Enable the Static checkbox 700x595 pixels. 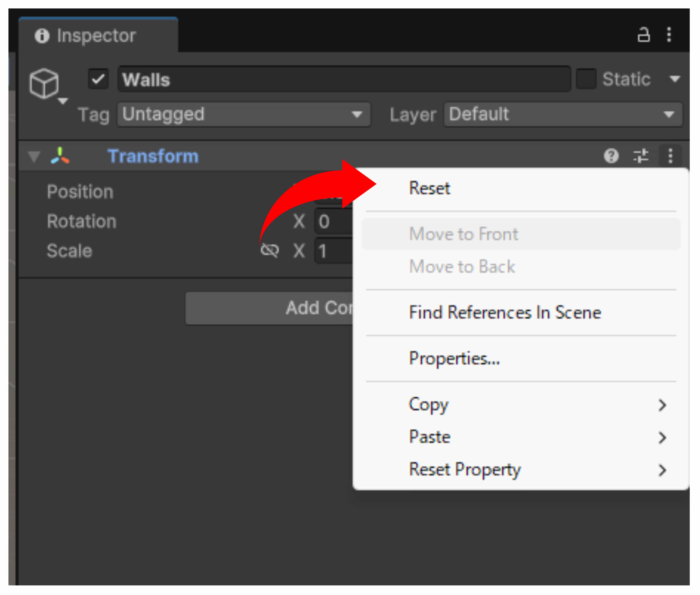(x=586, y=79)
